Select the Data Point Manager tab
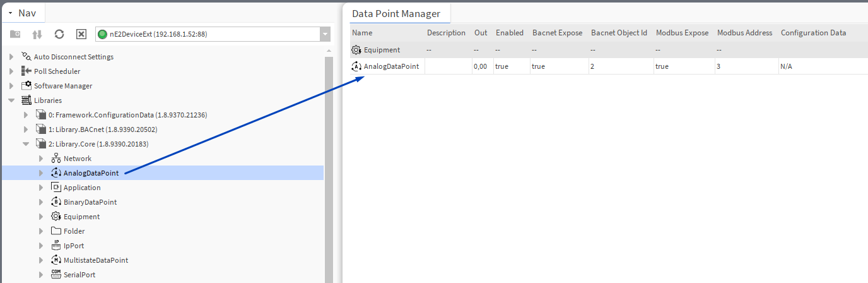The width and height of the screenshot is (868, 283). [x=396, y=13]
